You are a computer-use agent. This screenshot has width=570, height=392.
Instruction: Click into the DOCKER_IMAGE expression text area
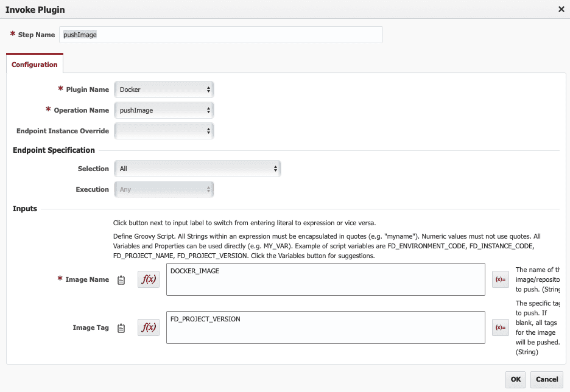[326, 279]
